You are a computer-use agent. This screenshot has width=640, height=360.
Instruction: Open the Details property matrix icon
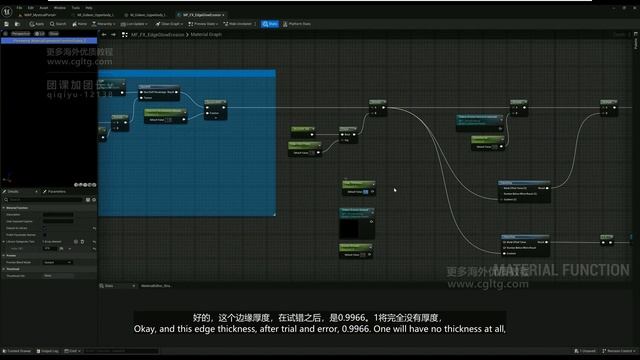click(88, 200)
